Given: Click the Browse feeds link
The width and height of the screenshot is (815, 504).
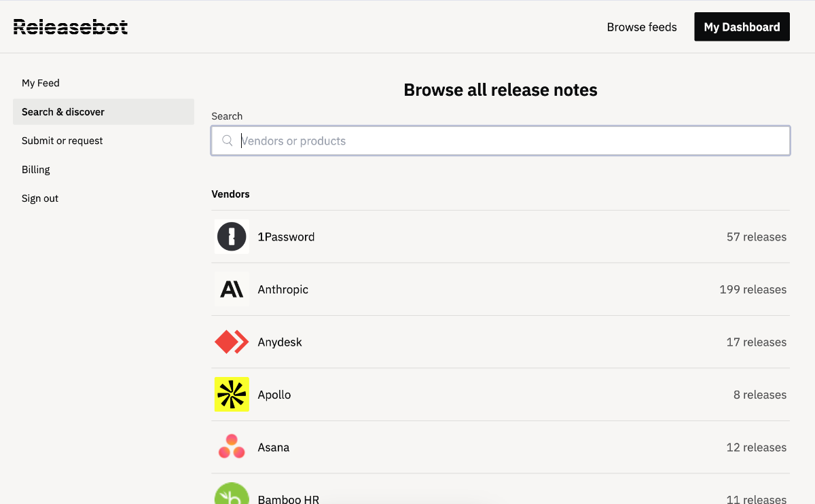Looking at the screenshot, I should [x=642, y=27].
